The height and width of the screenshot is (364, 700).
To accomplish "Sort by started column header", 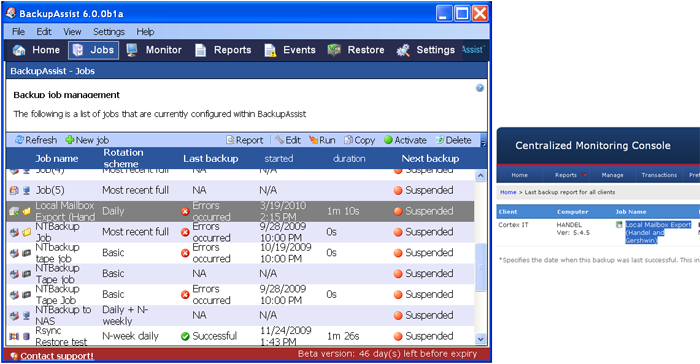I will point(279,159).
